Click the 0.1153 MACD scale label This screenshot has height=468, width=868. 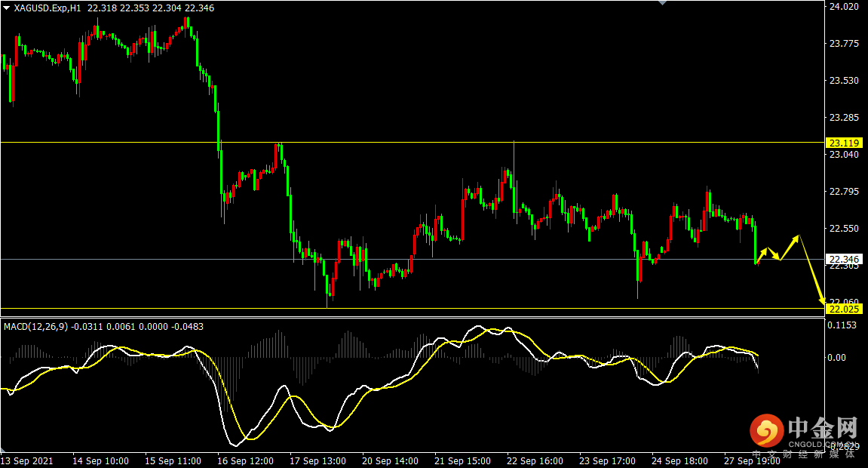(x=842, y=325)
